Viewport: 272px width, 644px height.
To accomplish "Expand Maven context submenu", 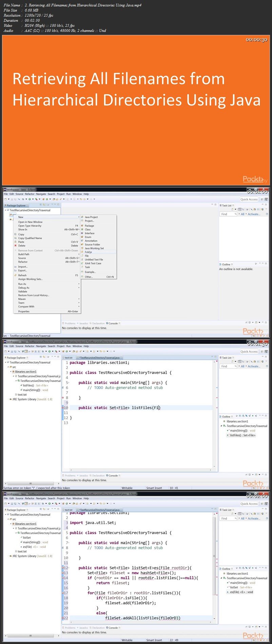I will coord(47,299).
